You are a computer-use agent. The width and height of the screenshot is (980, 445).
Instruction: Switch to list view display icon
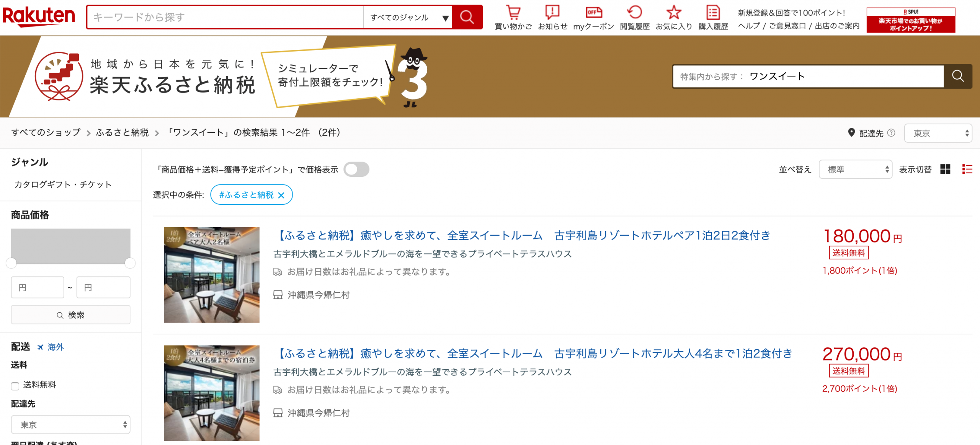click(x=967, y=169)
